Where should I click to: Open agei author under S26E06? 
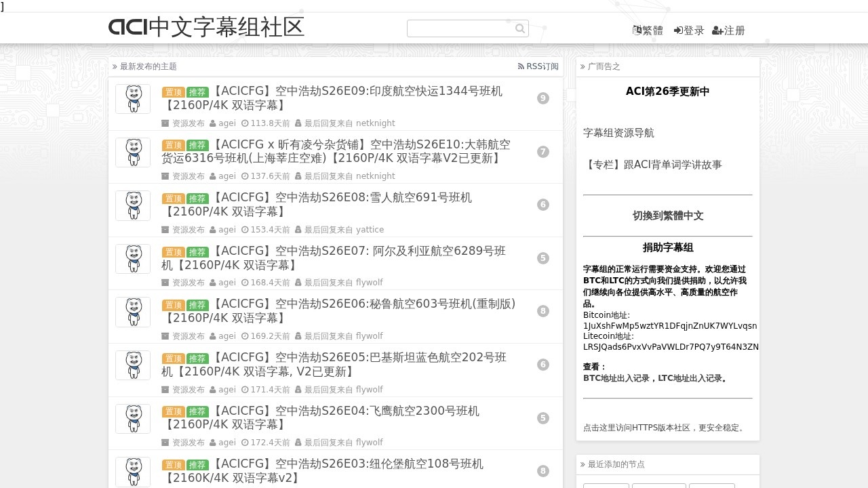point(227,336)
